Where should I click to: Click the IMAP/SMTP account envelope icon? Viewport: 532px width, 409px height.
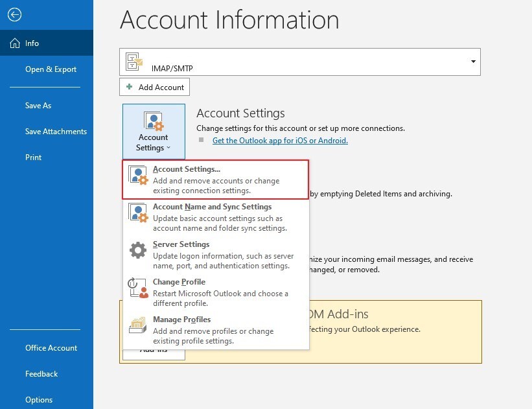134,61
